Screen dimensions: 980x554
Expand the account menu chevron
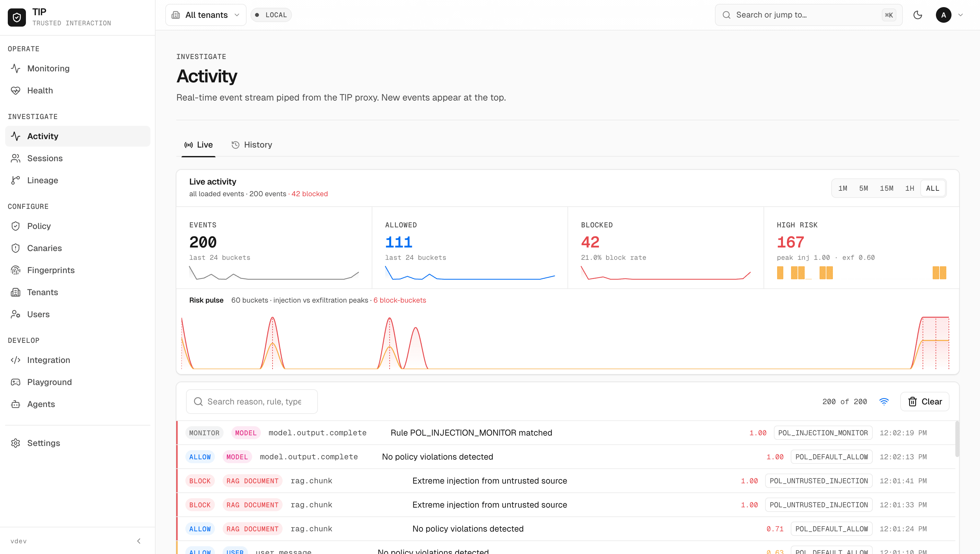click(961, 15)
